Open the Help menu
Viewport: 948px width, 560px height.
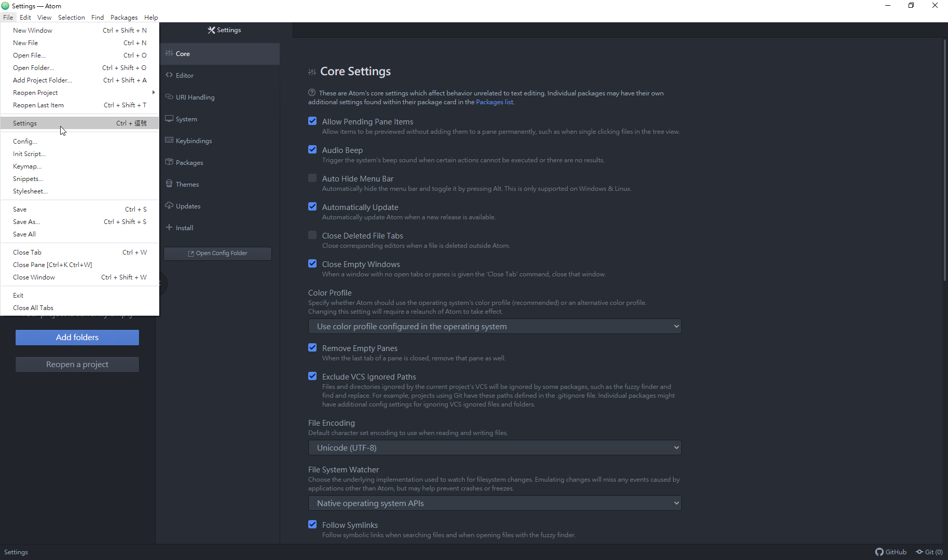(151, 17)
